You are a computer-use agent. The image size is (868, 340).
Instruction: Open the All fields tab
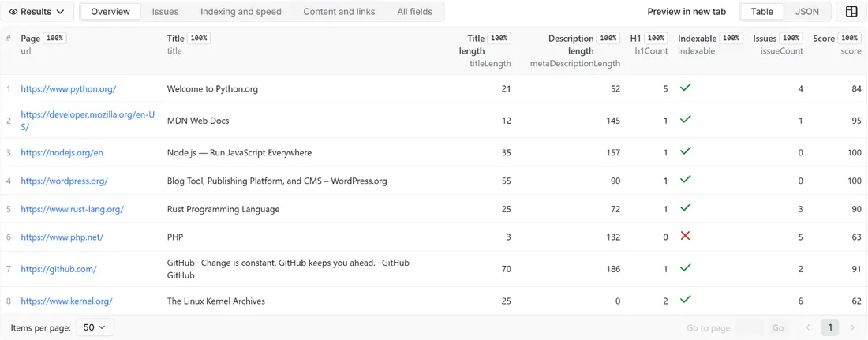tap(414, 12)
